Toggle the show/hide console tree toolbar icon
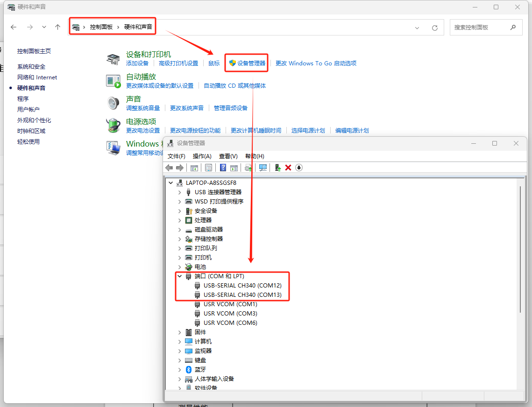 pyautogui.click(x=194, y=168)
